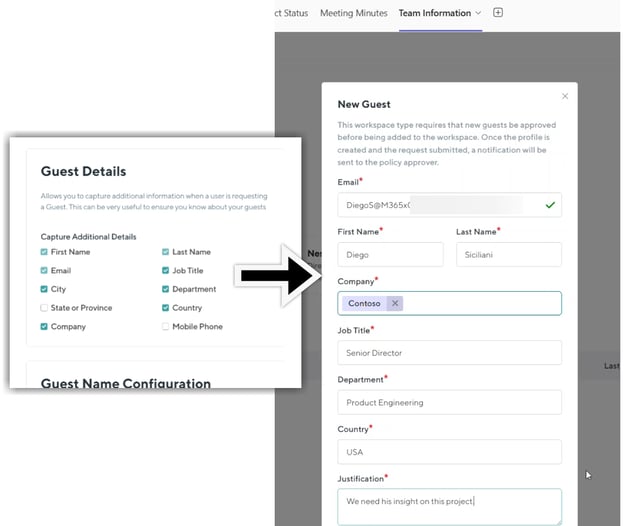The height and width of the screenshot is (526, 627).
Task: Switch to the Meeting Minutes tab
Action: tap(353, 13)
